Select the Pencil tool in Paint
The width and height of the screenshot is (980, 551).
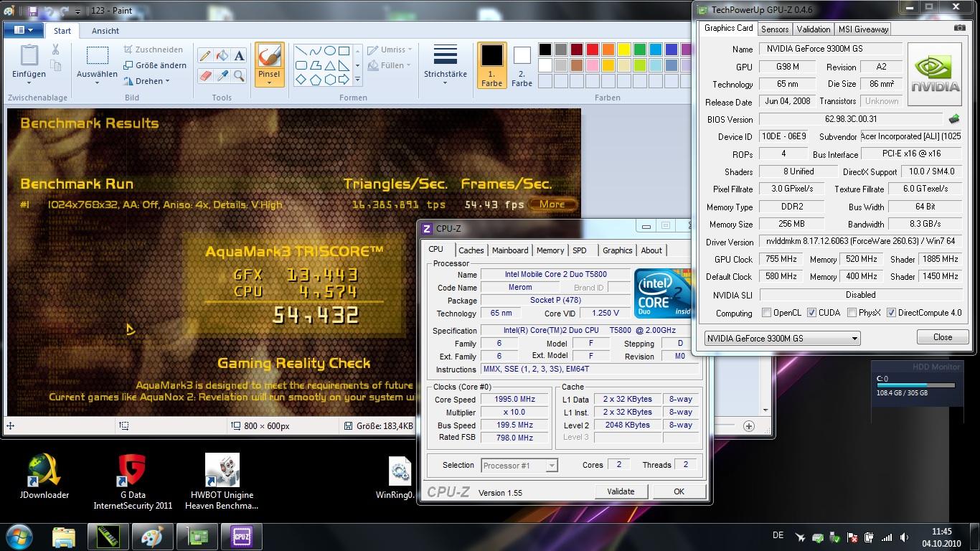205,56
